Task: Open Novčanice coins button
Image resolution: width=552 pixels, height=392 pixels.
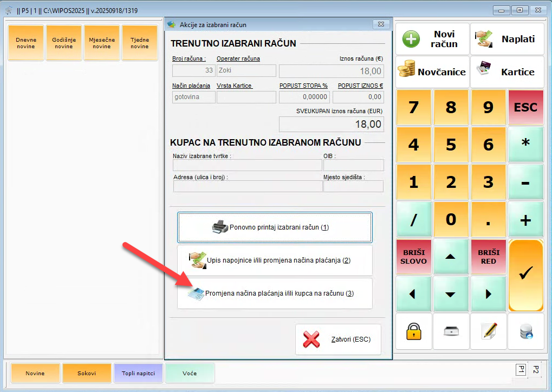Action: coord(432,71)
